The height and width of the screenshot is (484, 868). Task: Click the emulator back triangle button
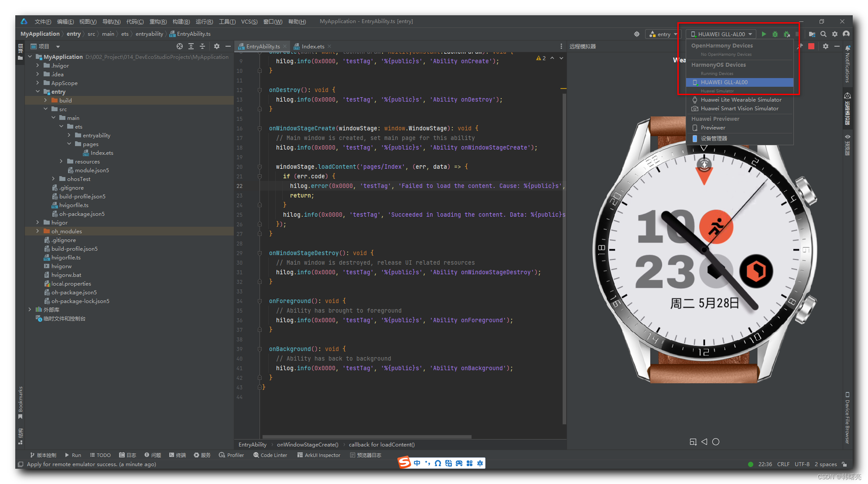(x=704, y=442)
